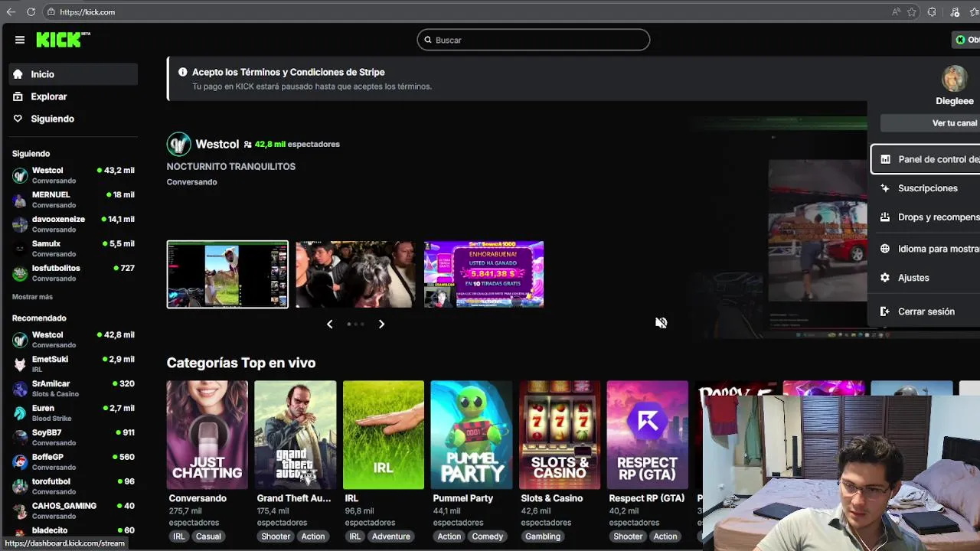Open the Respect RP (GTA) category card
Screen dimensions: 980x551
point(648,435)
